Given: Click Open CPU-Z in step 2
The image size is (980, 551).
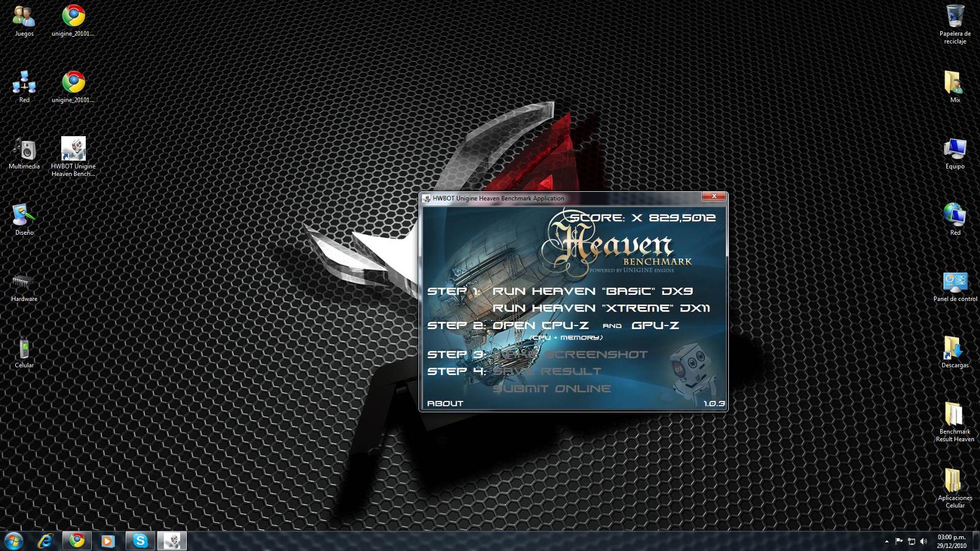Looking at the screenshot, I should tap(541, 325).
